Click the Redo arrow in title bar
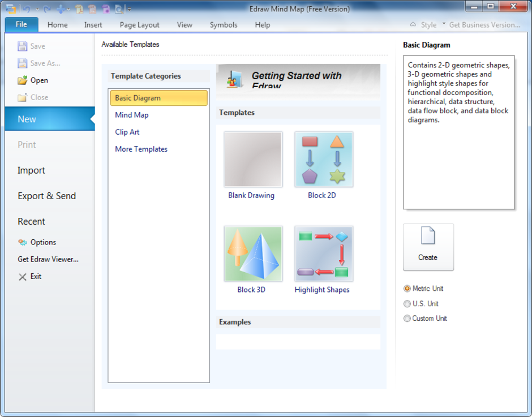The height and width of the screenshot is (417, 532). [47, 9]
